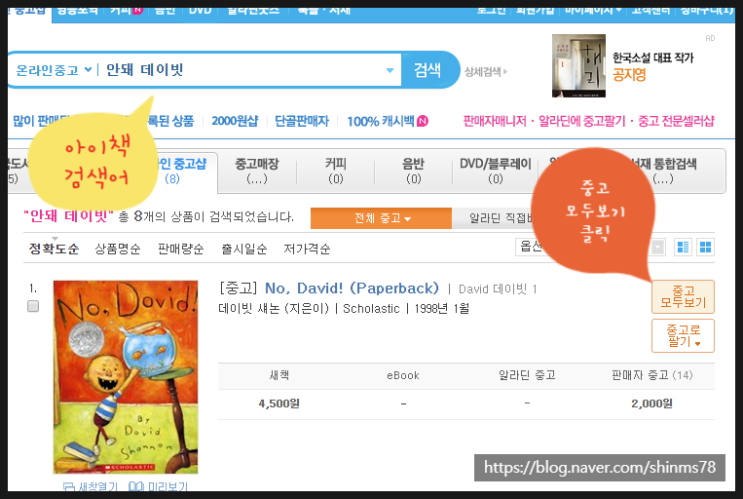The image size is (743, 499).
Task: Click the N badge icon beside 100% 캐시백
Action: coord(423,121)
